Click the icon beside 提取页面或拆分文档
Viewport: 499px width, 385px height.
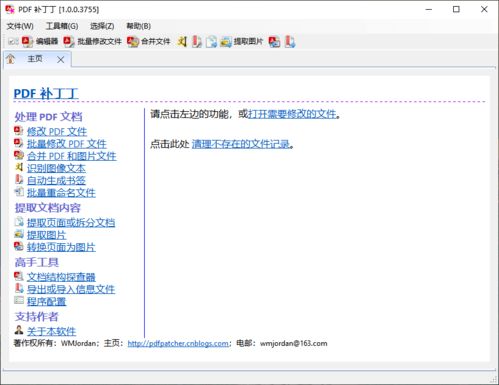click(x=19, y=221)
